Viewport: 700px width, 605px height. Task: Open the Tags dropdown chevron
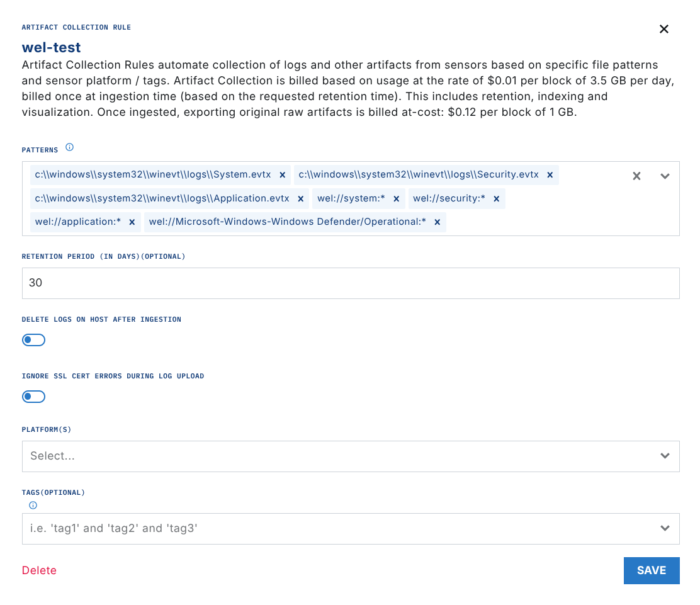pyautogui.click(x=665, y=528)
